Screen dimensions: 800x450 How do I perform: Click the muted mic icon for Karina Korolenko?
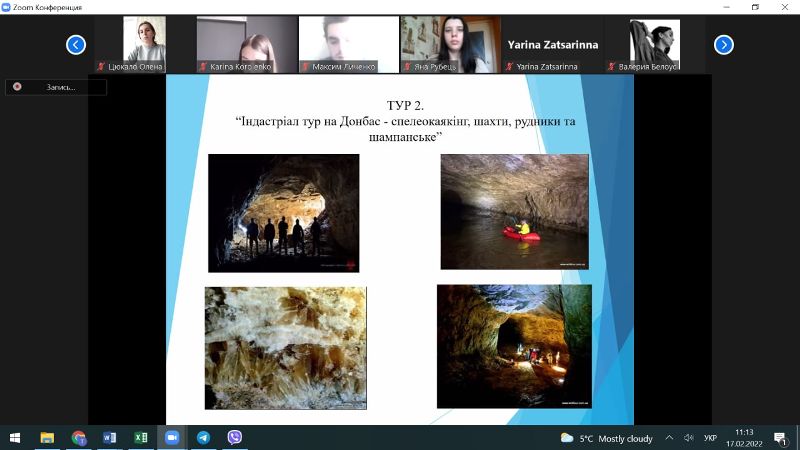[203, 66]
